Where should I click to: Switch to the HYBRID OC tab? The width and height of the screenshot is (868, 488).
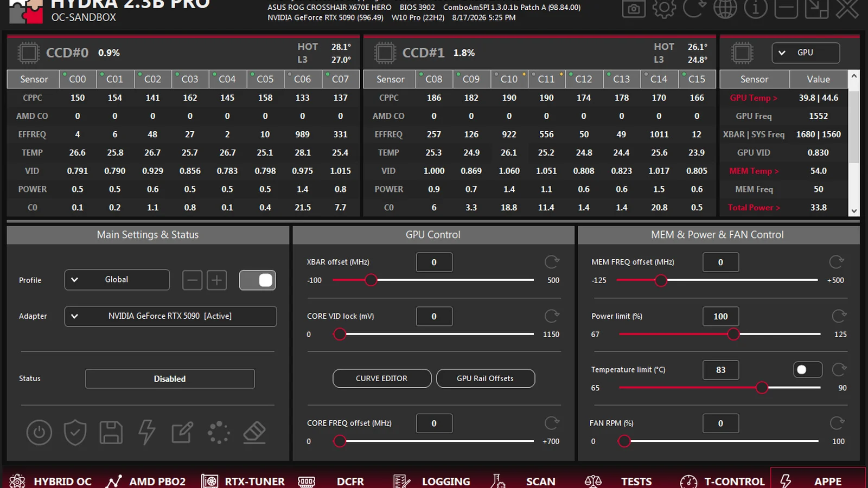pos(51,481)
